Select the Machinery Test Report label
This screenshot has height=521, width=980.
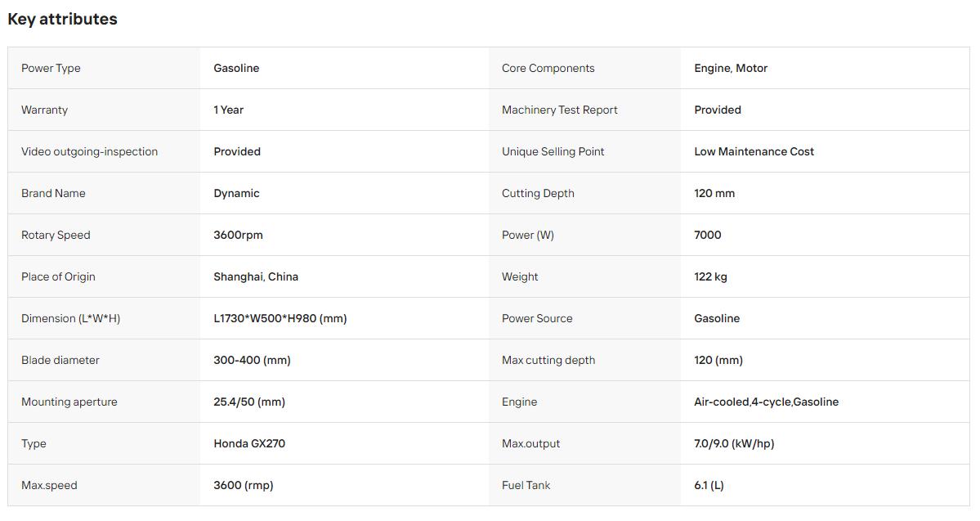pyautogui.click(x=559, y=110)
